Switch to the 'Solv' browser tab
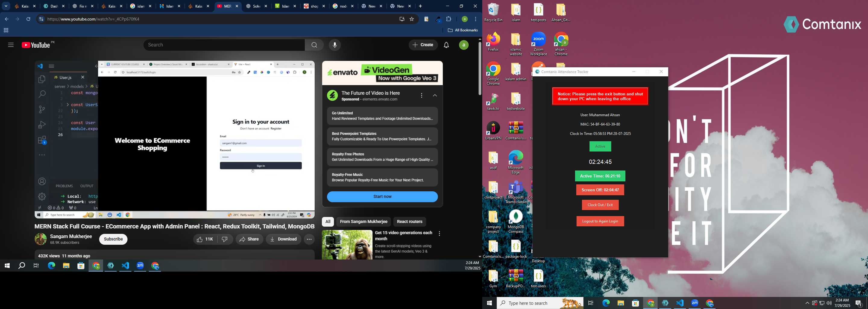The height and width of the screenshot is (309, 868). point(257,6)
